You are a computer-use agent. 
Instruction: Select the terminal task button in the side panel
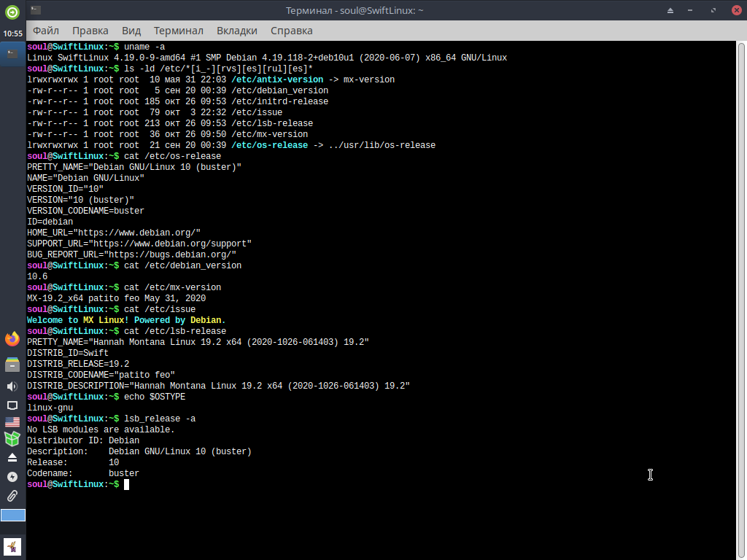tap(13, 54)
